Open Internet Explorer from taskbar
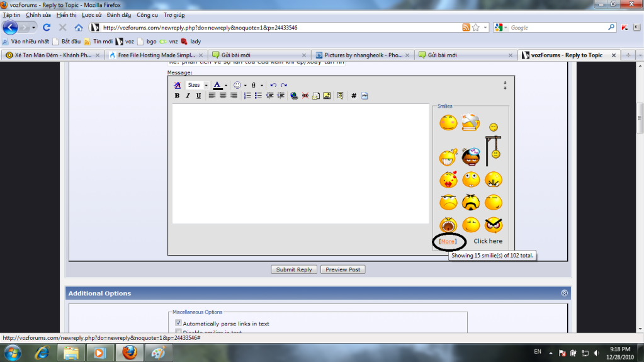Screen dimensions: 644x362 (42, 353)
